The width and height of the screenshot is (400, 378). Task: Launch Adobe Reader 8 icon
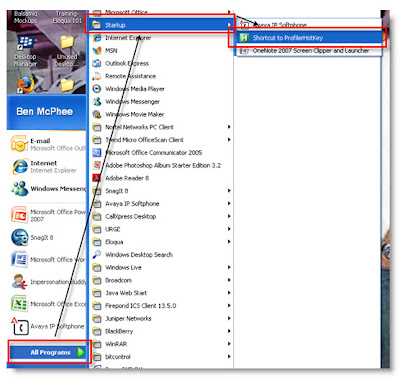point(97,178)
